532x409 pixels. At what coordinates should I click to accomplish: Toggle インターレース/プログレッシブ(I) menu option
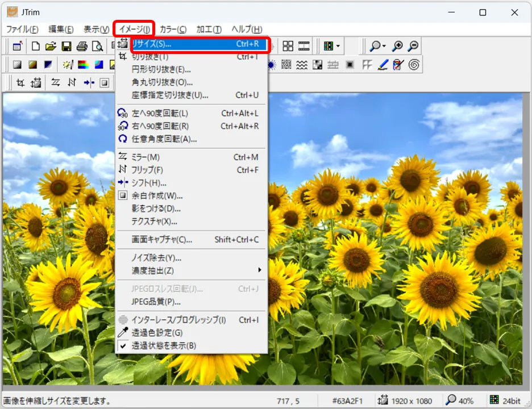pyautogui.click(x=178, y=320)
